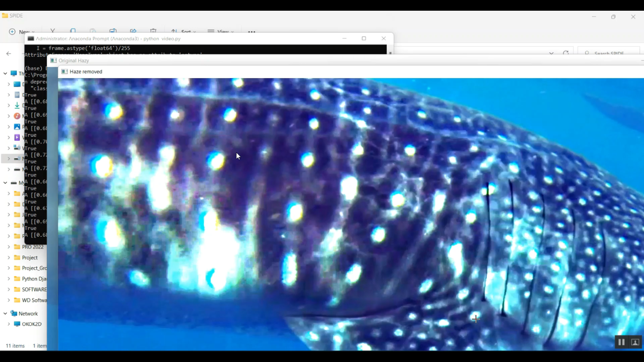The width and height of the screenshot is (644, 362).
Task: Select OKOK2D under Network
Action: pos(32,324)
